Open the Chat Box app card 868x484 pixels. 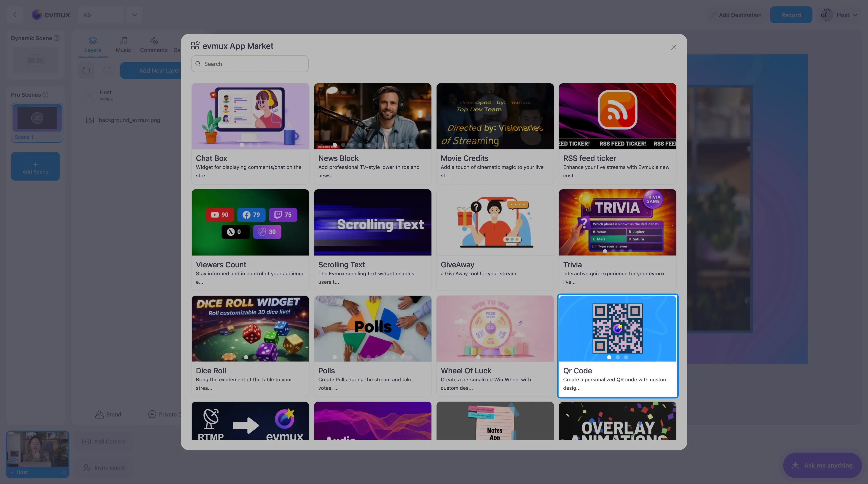pyautogui.click(x=250, y=133)
